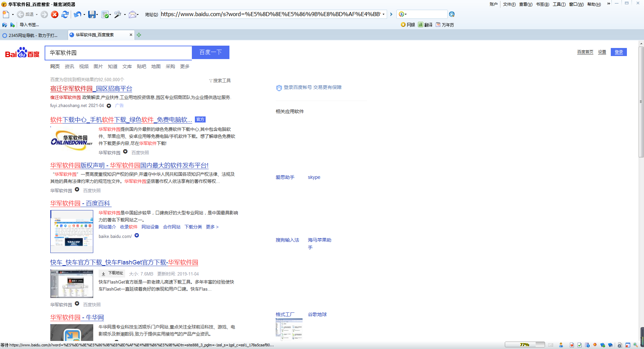Click the search engine magnifier icon
This screenshot has height=349, width=644.
[452, 14]
